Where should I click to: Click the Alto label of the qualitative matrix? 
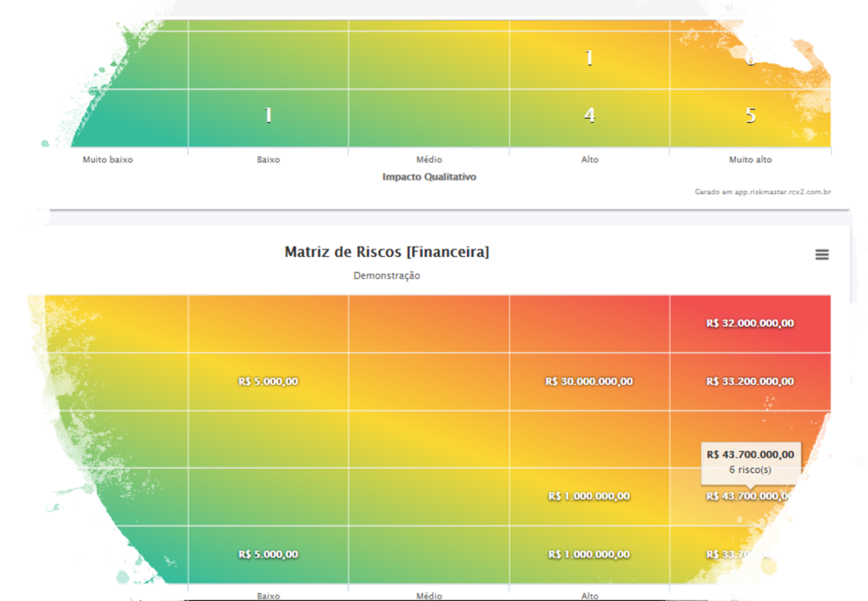(590, 159)
